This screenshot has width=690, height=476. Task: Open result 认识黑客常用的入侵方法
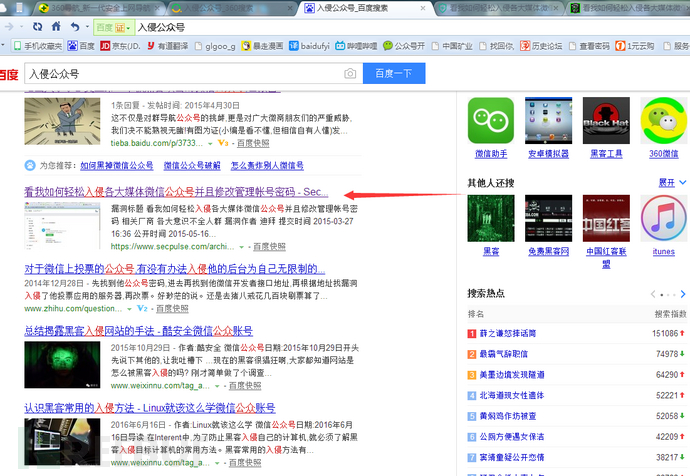pos(150,408)
